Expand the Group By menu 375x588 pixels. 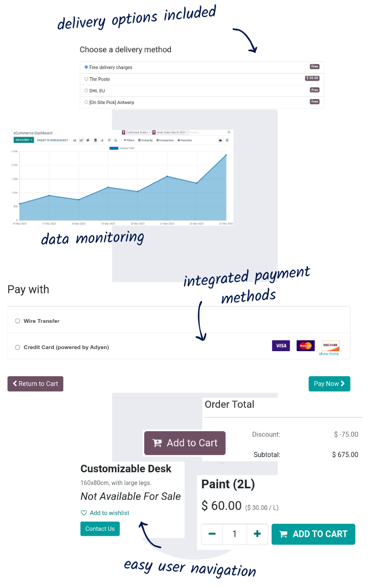(145, 140)
